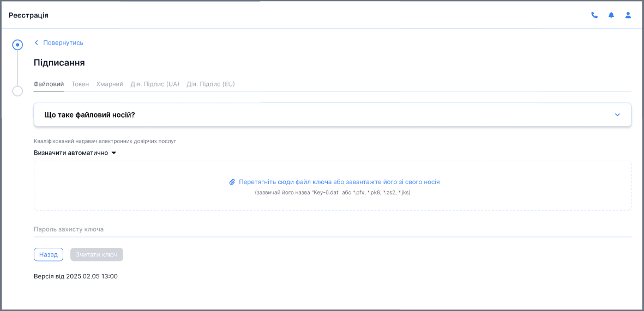
Task: Select the empty second step circle
Action: (x=17, y=91)
